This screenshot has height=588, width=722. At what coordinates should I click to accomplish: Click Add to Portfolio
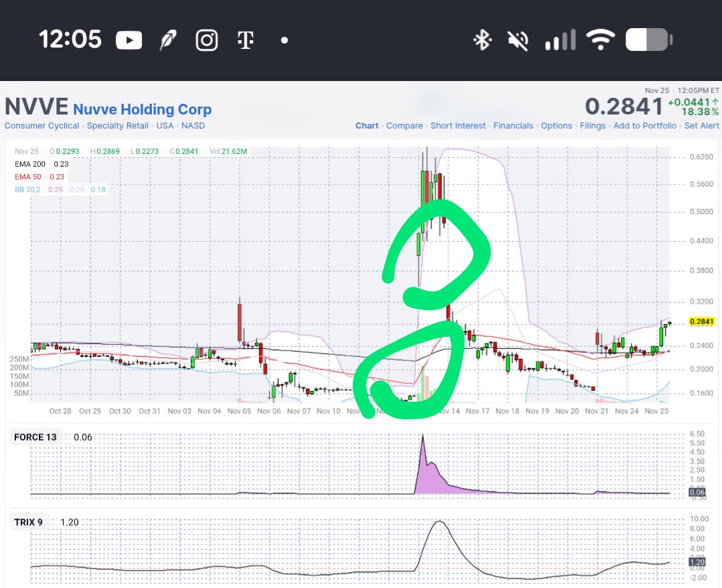click(x=644, y=126)
